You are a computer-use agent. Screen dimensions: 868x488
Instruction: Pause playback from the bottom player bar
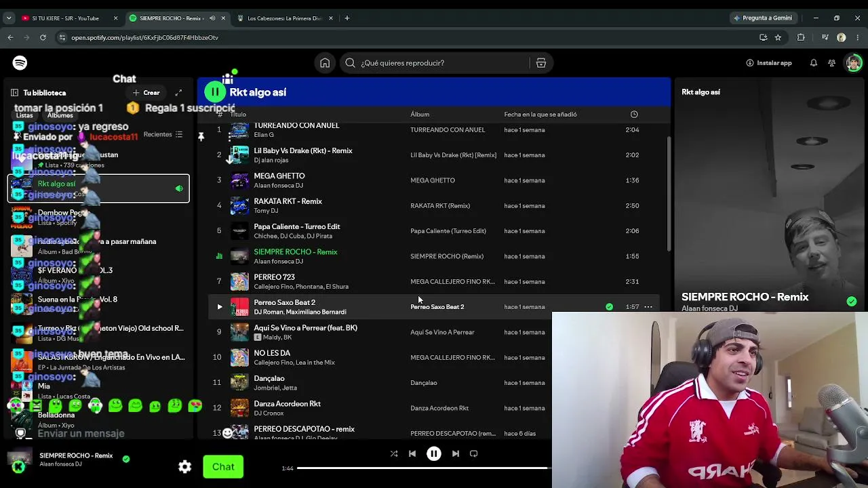click(434, 453)
